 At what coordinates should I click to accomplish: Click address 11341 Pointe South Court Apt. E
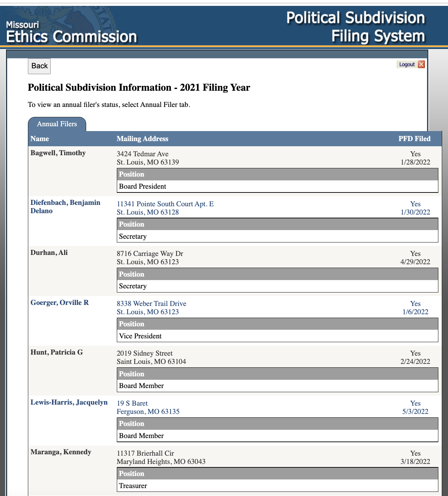point(165,204)
